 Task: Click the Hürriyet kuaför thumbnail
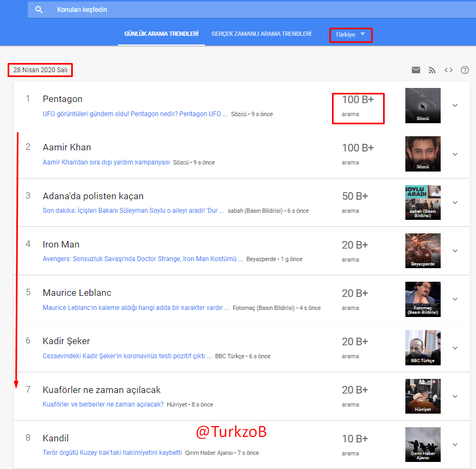pyautogui.click(x=423, y=396)
